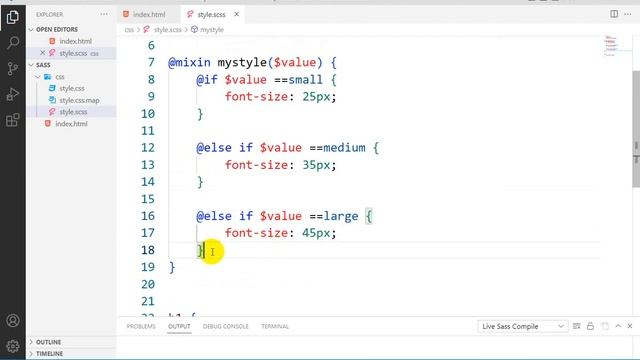
Task: Close the bottom panel
Action: pos(630,326)
